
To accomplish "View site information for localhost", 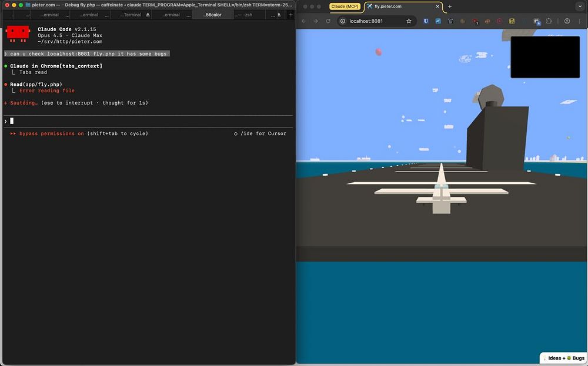I will (343, 21).
